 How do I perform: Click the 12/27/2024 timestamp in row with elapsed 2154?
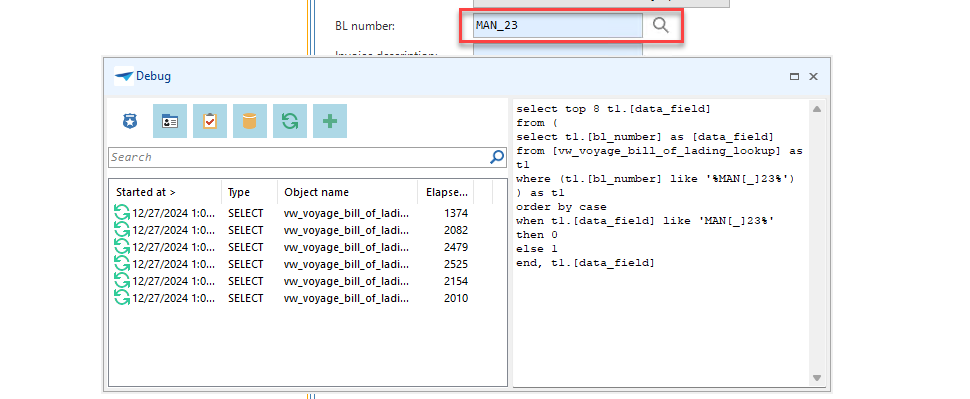[x=174, y=281]
